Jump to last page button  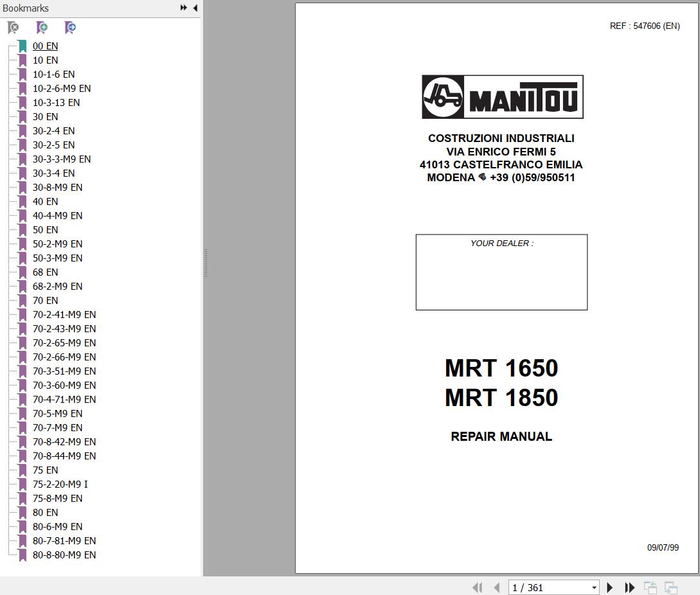click(629, 587)
